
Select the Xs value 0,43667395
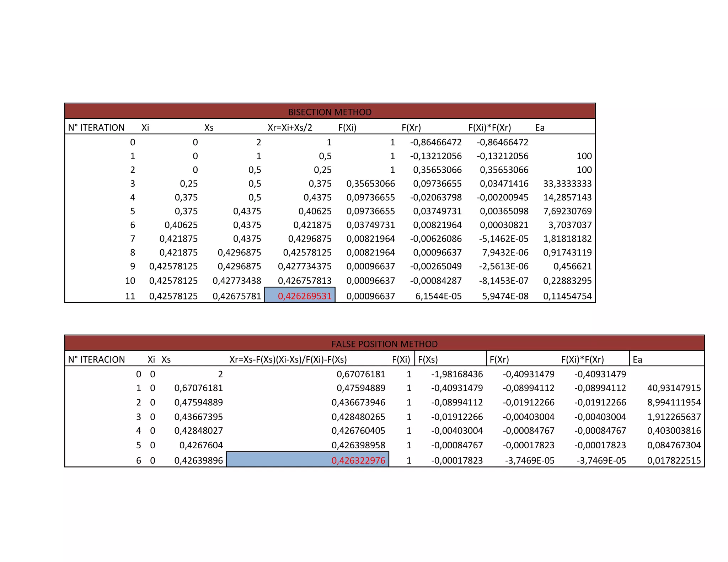click(x=198, y=417)
